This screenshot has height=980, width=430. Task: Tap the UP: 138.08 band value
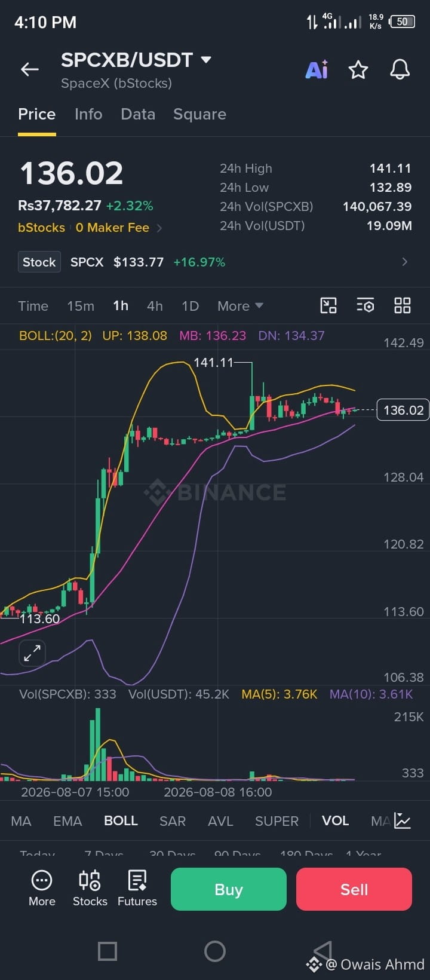coord(135,336)
